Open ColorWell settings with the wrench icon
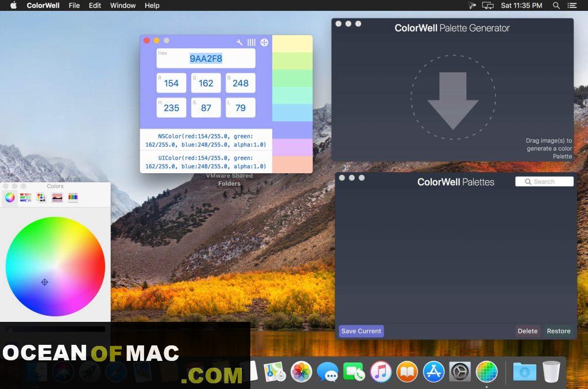This screenshot has height=389, width=588. [239, 42]
